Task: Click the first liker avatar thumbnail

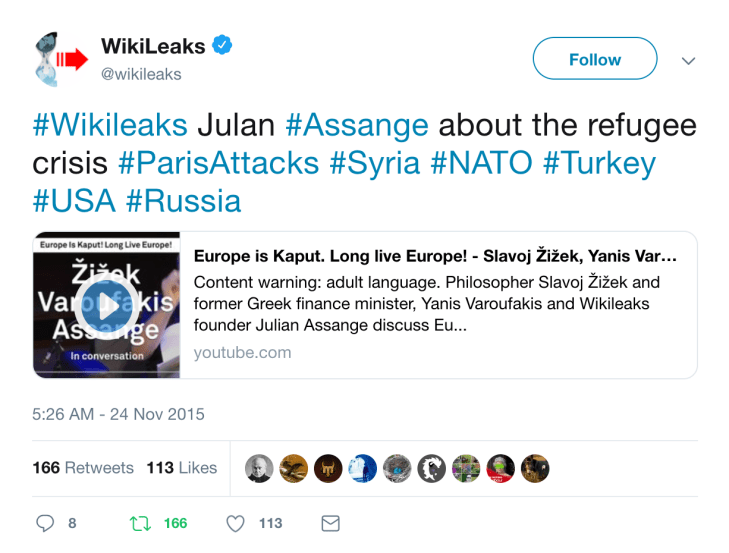Action: pos(259,468)
